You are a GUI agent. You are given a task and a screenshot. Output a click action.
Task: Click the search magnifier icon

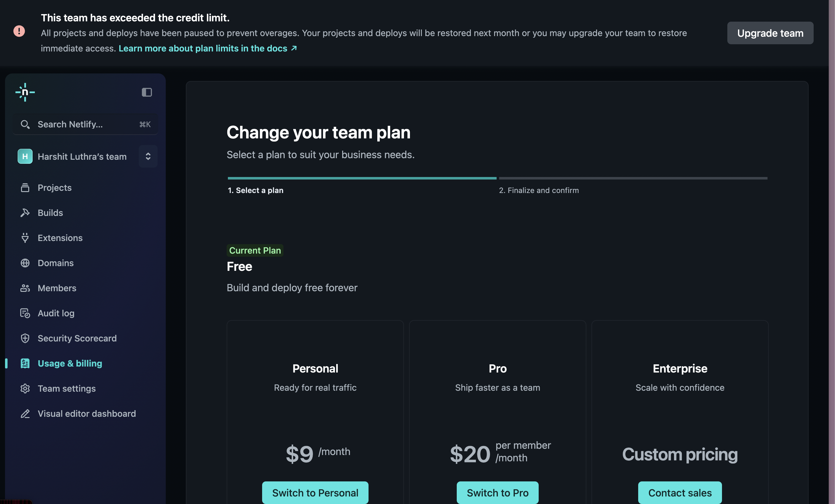click(x=25, y=124)
